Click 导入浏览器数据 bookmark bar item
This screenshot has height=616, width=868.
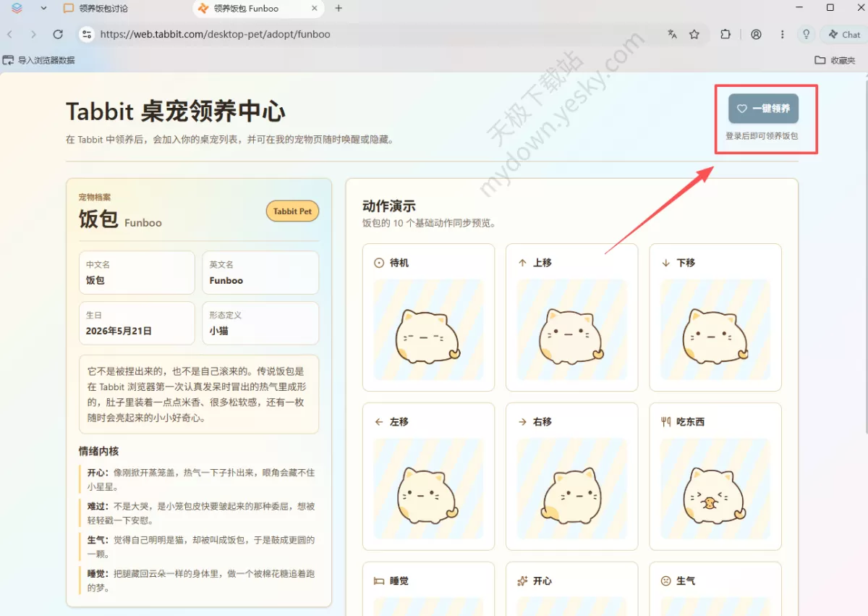click(x=39, y=60)
